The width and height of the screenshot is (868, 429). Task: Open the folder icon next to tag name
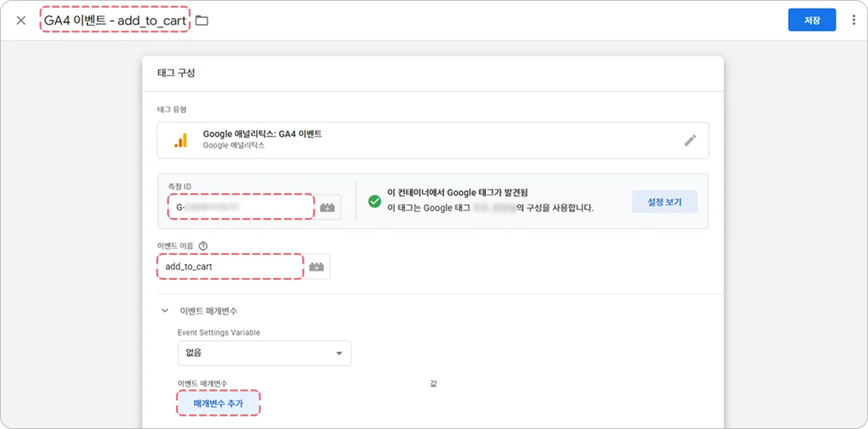(202, 20)
